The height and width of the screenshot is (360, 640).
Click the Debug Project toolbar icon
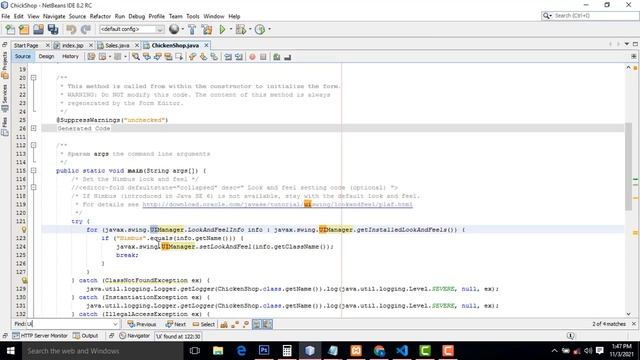(x=241, y=29)
